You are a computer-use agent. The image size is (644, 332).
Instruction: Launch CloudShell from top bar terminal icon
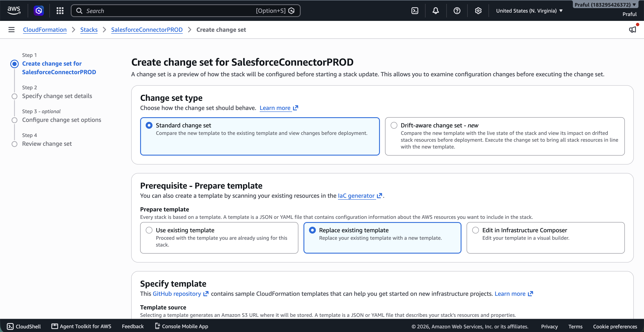[x=415, y=10]
